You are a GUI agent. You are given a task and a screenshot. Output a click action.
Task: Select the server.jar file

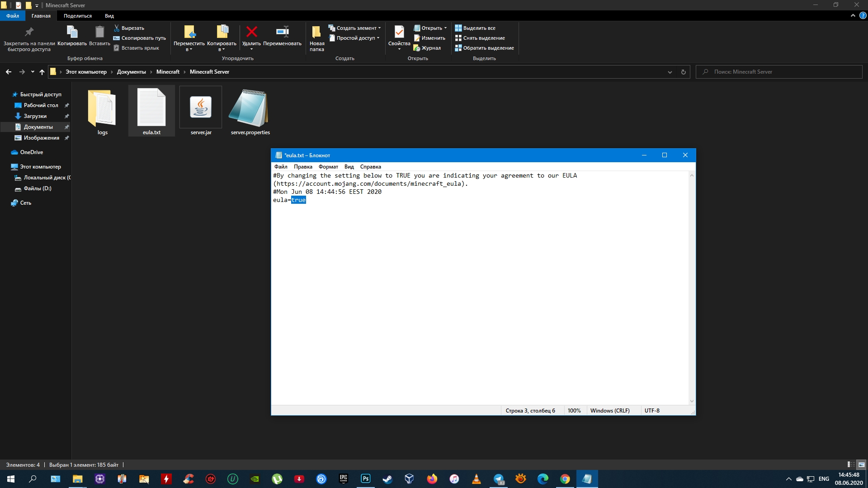coord(201,111)
